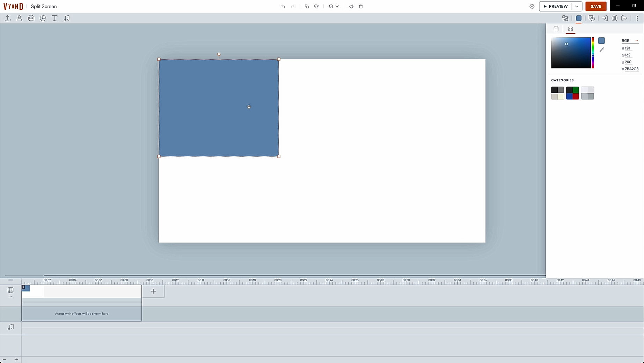Expand the Preview options arrow
This screenshot has height=363, width=644.
coord(577,6)
